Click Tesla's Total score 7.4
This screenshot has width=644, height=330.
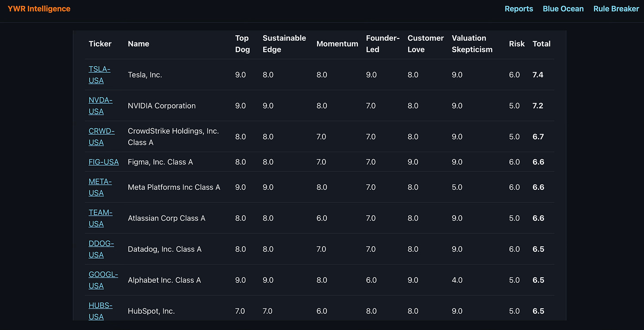(538, 75)
